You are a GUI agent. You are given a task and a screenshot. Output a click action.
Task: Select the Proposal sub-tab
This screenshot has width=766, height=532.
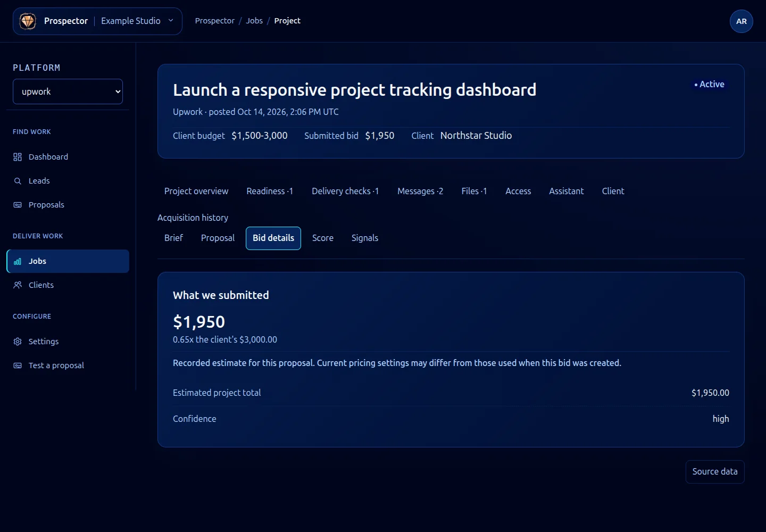coord(218,238)
